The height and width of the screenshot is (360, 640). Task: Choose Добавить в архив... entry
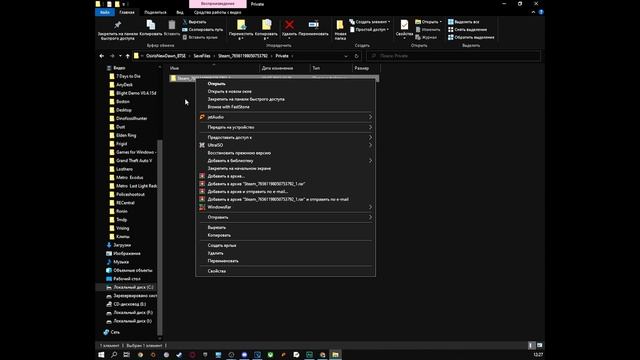point(285,176)
